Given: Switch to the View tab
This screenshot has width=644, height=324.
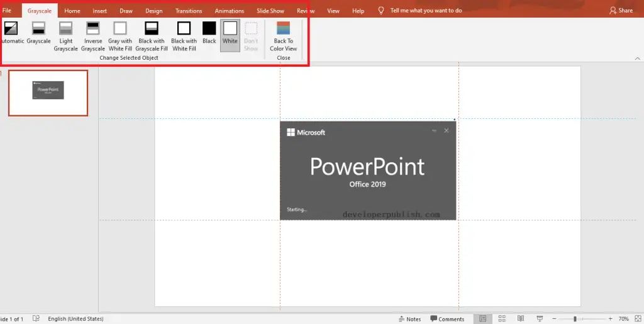Looking at the screenshot, I should [333, 11].
